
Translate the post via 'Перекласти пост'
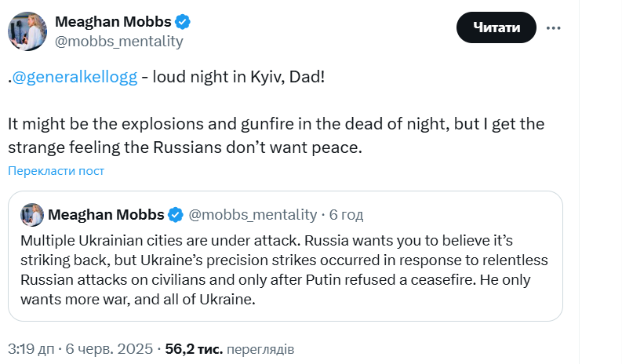[56, 171]
